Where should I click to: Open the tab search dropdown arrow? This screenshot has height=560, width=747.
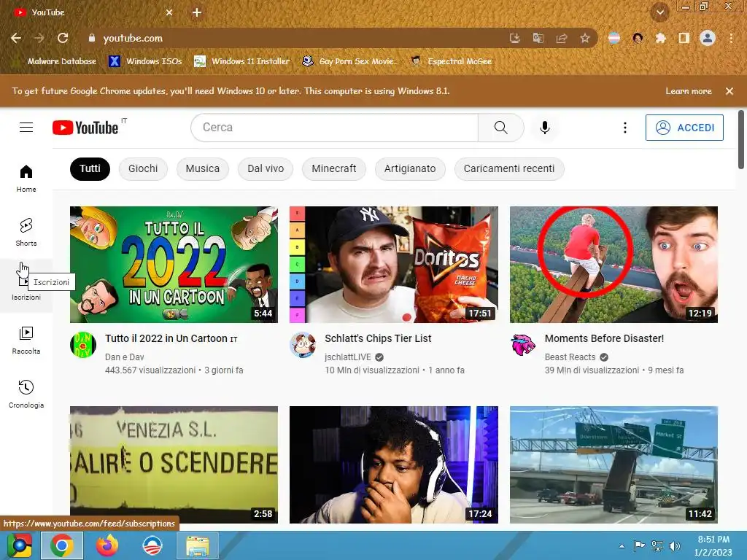[660, 12]
